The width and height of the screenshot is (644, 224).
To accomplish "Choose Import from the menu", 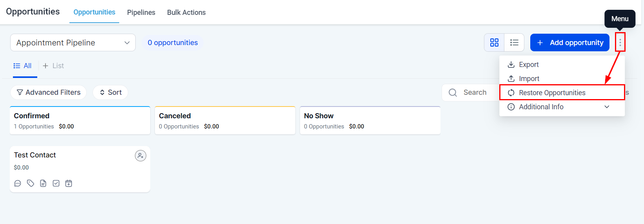I will 529,79.
